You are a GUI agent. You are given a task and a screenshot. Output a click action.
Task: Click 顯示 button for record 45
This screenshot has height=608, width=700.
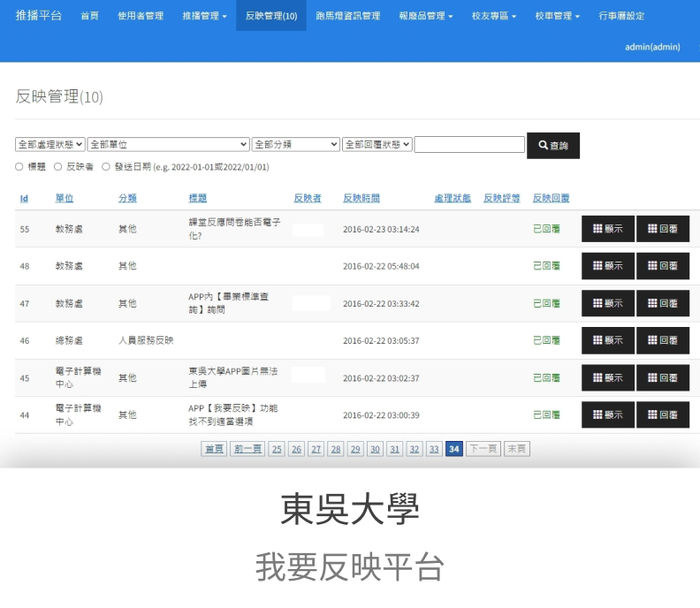[x=608, y=378]
